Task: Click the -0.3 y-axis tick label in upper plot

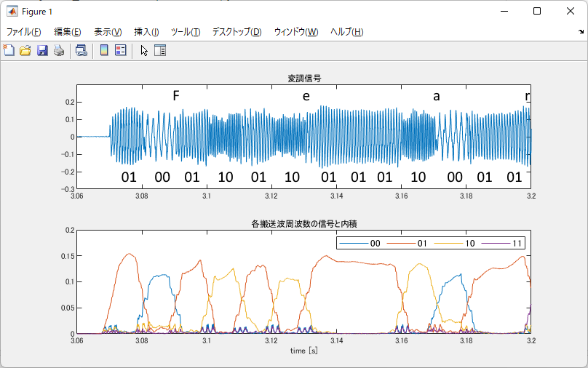Action: [x=68, y=189]
